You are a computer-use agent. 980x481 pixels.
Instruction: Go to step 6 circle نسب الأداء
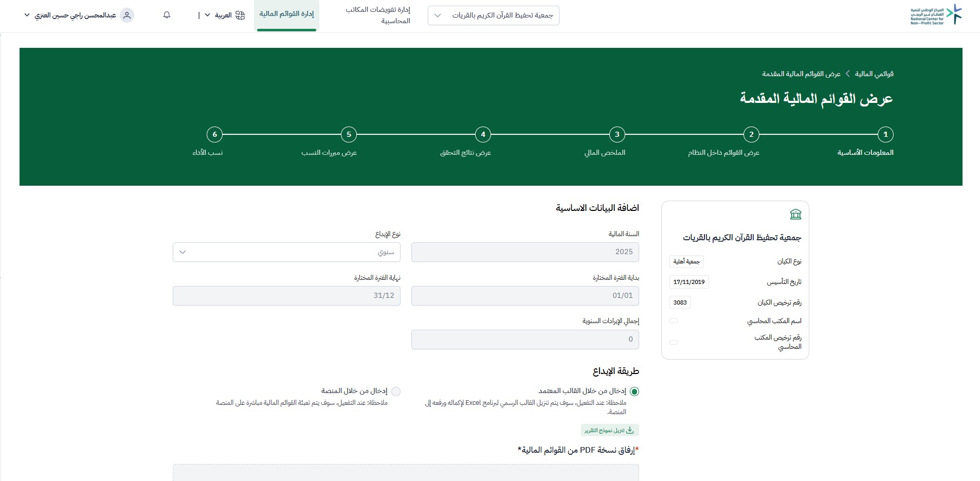(214, 135)
